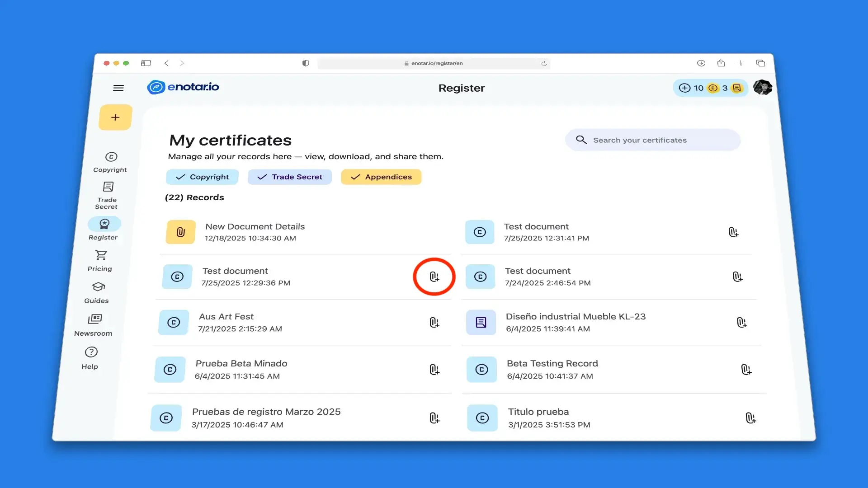Toggle the Safari sidebar panel
The image size is (868, 488).
pyautogui.click(x=146, y=63)
